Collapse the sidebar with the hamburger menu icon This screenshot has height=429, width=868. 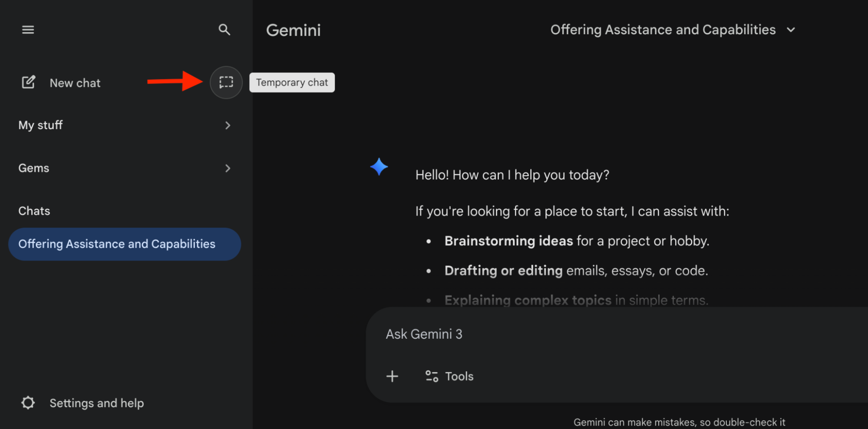coord(28,29)
